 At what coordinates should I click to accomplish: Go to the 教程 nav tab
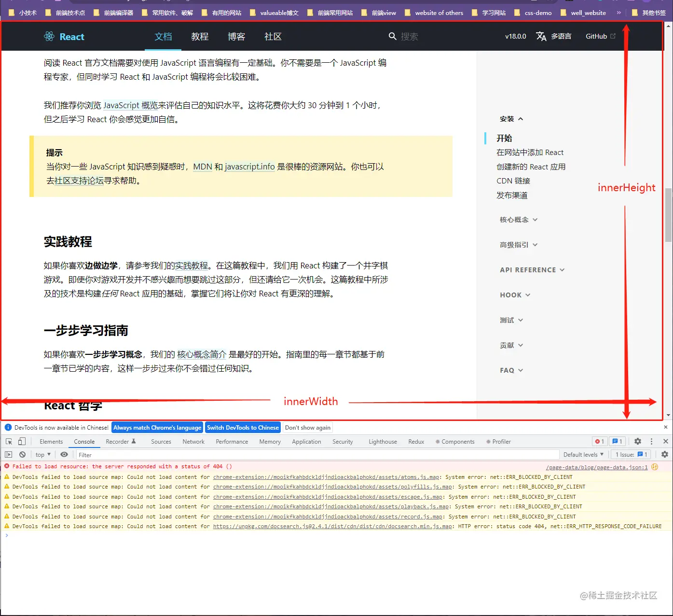[200, 37]
